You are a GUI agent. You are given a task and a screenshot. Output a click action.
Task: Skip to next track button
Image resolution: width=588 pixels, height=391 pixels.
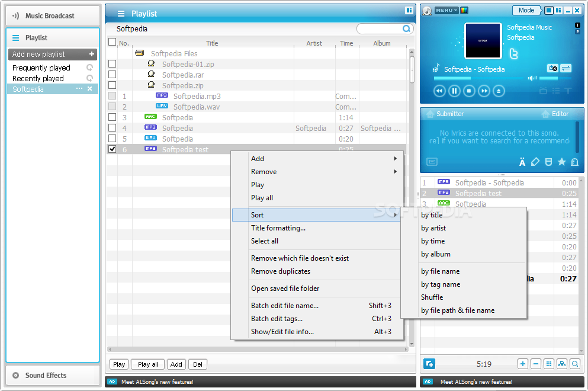coord(484,91)
